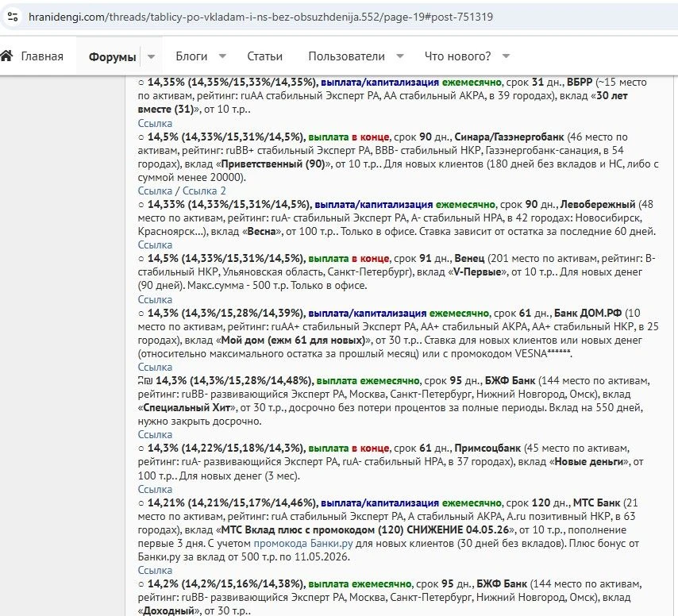Open Ссылка 2 under Синара Приветственный deposit
This screenshot has width=678, height=616.
click(x=204, y=191)
